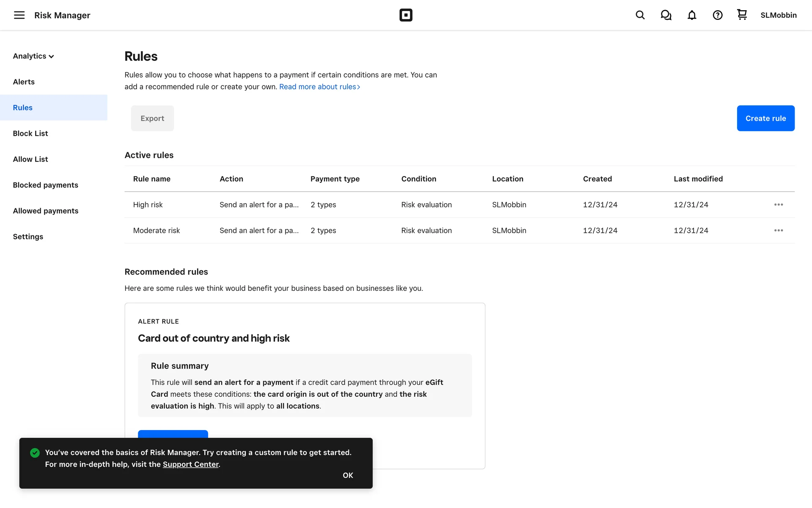This screenshot has height=508, width=812.
Task: Open the High risk rule options menu
Action: tap(778, 205)
